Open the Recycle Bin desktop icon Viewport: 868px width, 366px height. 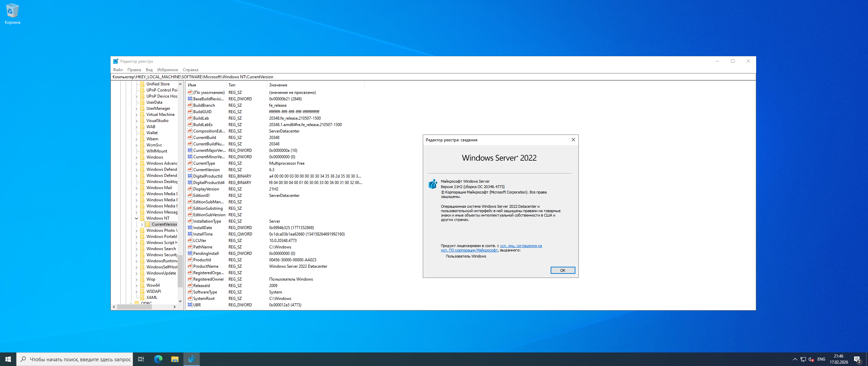click(13, 11)
